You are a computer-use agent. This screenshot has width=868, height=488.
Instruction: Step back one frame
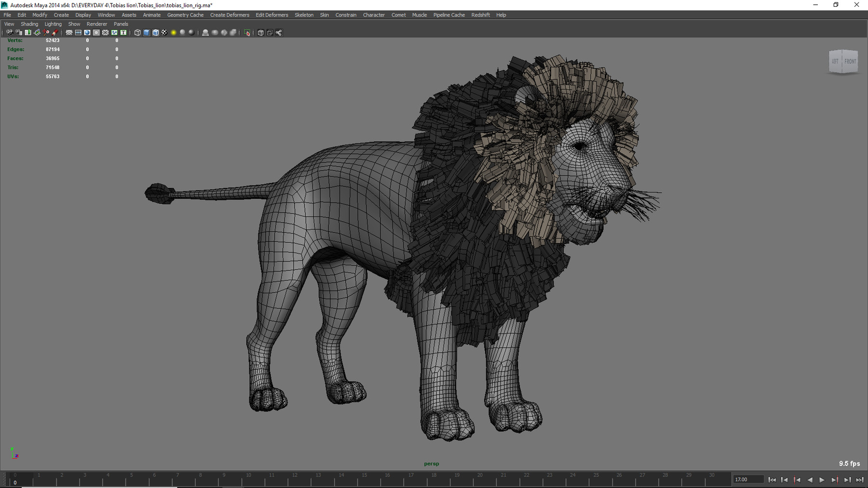(x=785, y=480)
